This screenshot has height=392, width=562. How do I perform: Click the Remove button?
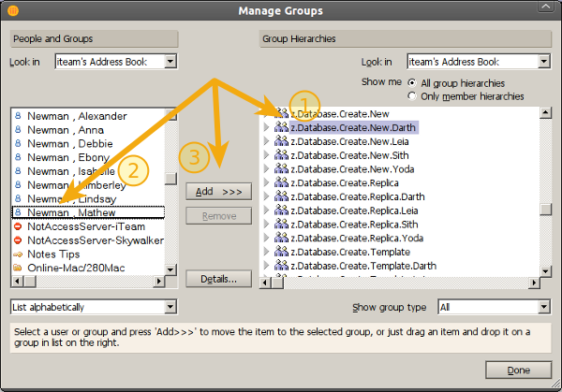[x=218, y=216]
